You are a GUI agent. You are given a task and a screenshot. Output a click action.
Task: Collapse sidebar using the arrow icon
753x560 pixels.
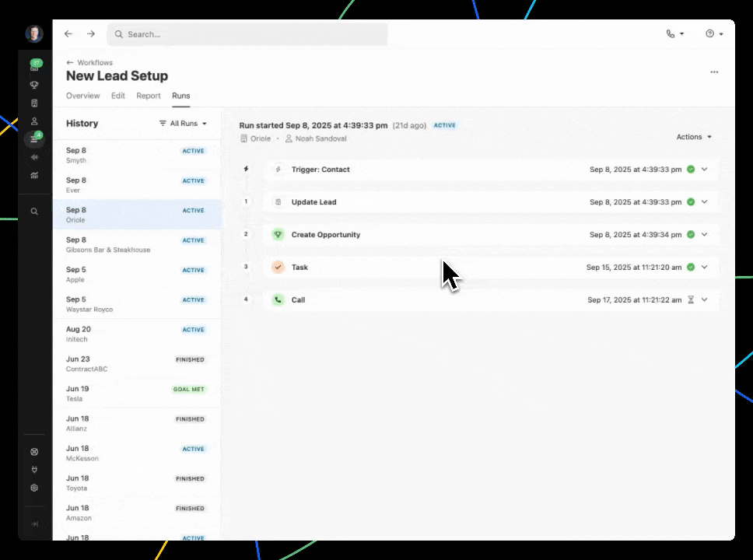click(34, 524)
